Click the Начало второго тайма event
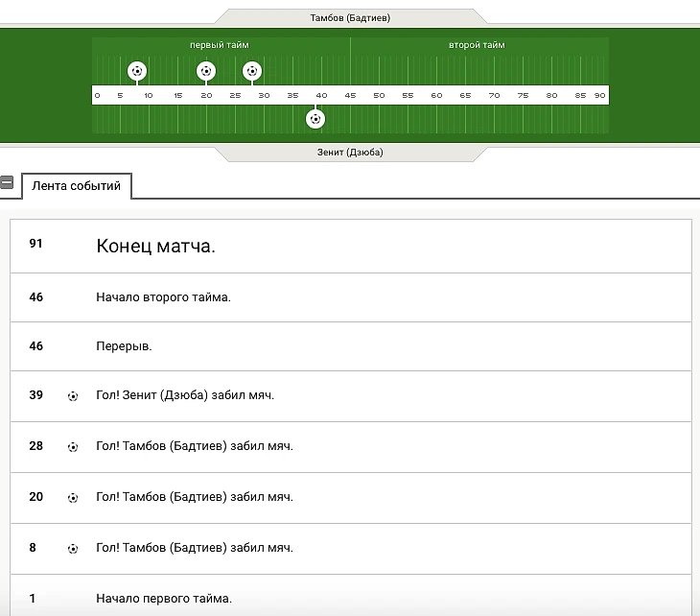This screenshot has height=616, width=700. pos(163,297)
